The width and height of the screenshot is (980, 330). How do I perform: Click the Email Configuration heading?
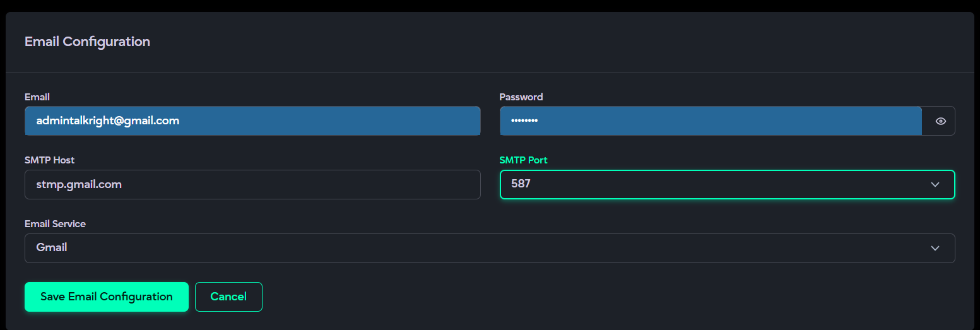[x=87, y=42]
